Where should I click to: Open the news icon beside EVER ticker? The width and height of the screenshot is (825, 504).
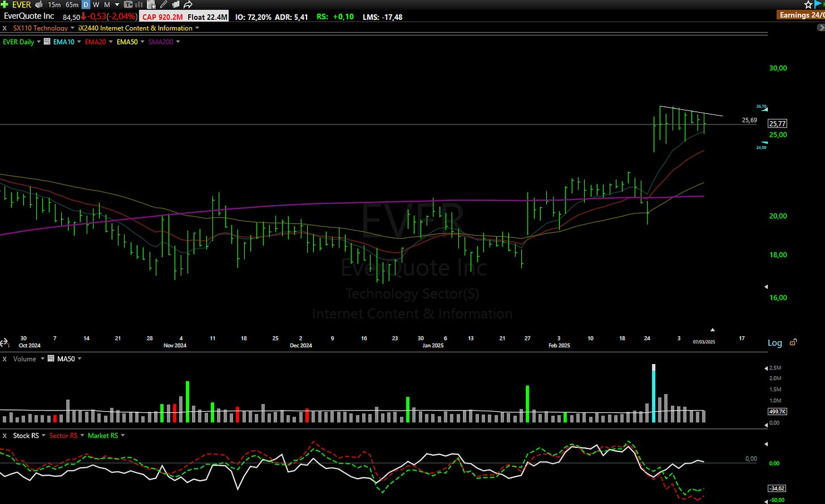[39, 5]
